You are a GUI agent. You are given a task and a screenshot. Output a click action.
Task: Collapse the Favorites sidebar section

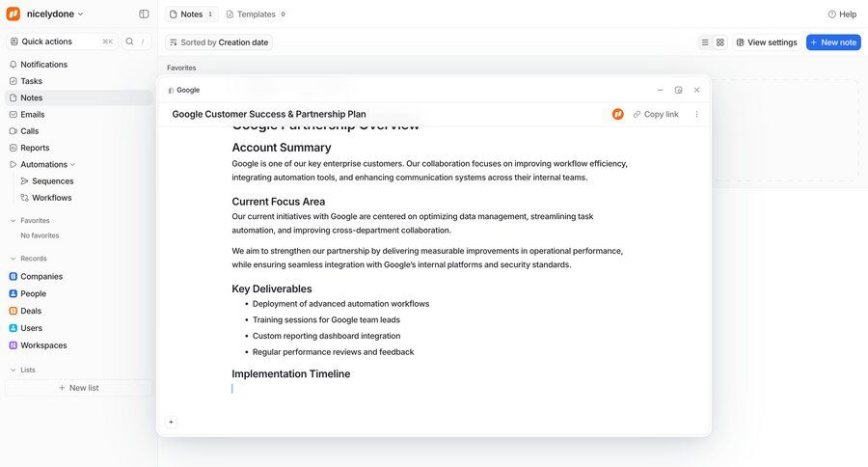(14, 221)
